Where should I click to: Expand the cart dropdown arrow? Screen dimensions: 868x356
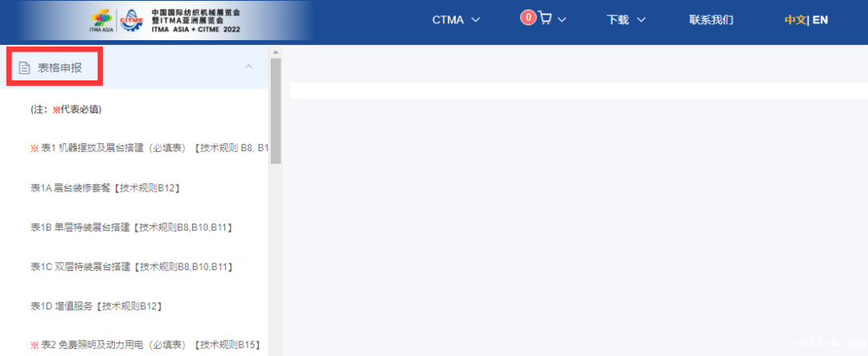click(x=562, y=20)
